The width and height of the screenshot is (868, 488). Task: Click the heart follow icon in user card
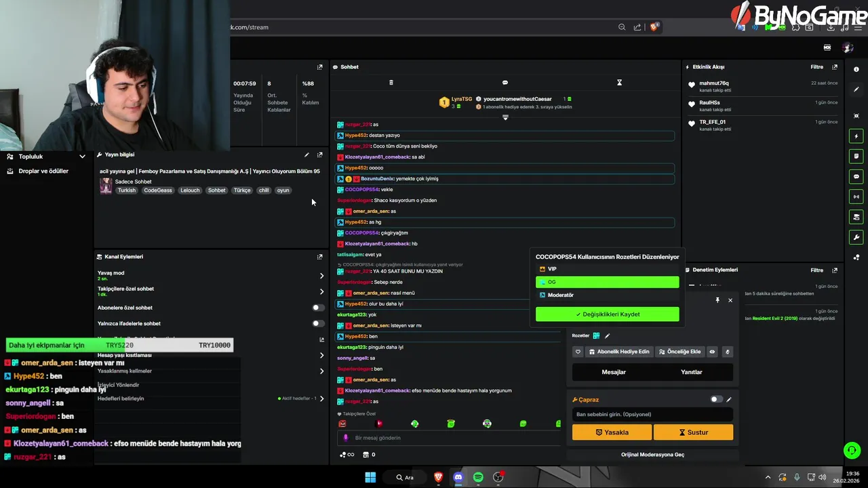pos(578,352)
